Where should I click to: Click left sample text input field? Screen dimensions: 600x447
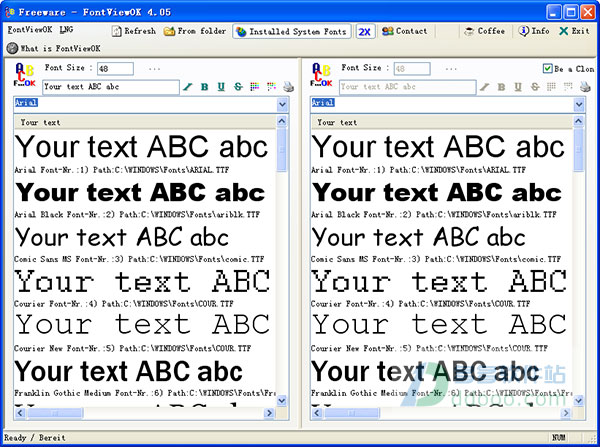pos(111,87)
